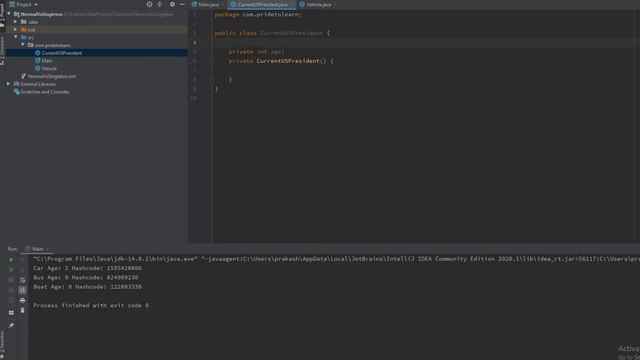Expand External Libraries node
Image resolution: width=640 pixels, height=360 pixels.
(x=9, y=84)
